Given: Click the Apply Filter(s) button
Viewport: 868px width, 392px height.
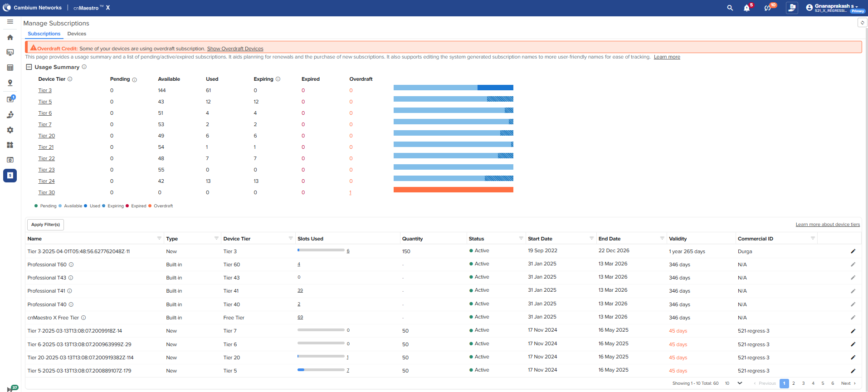Looking at the screenshot, I should tap(45, 225).
